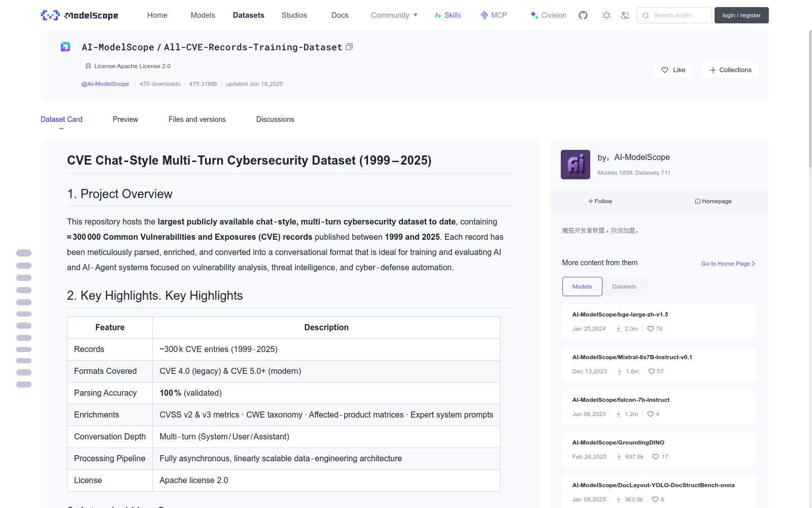812x508 pixels.
Task: Open the Models menu item
Action: 203,15
